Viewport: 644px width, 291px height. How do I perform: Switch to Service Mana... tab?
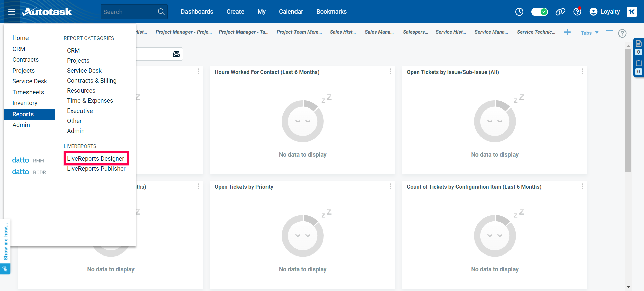[491, 32]
